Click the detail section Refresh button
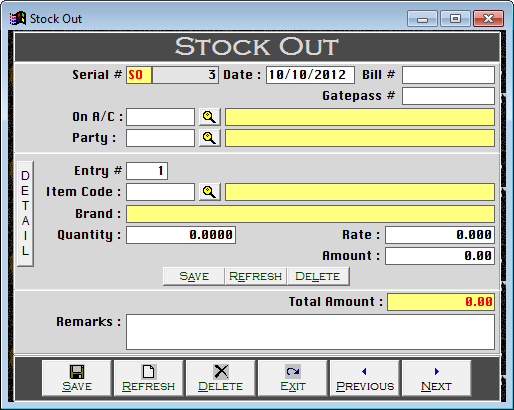 pyautogui.click(x=256, y=276)
